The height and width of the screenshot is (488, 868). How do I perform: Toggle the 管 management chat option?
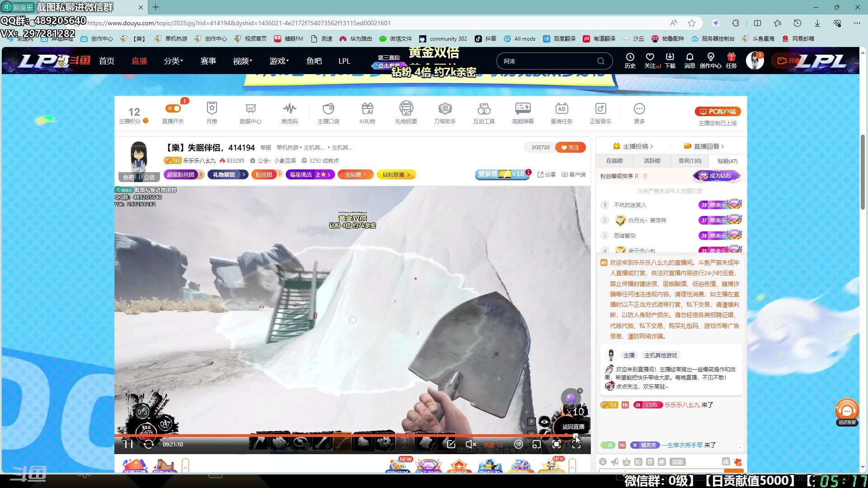[x=650, y=461]
